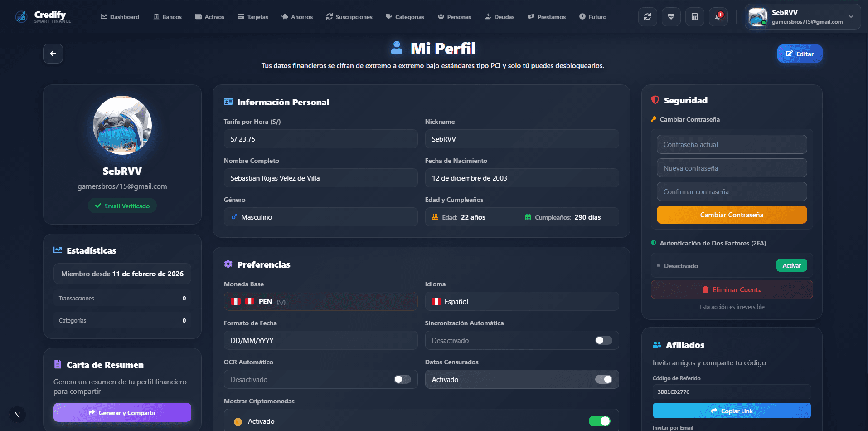Click the Categorías tag icon
Image resolution: width=868 pixels, height=431 pixels.
click(388, 16)
